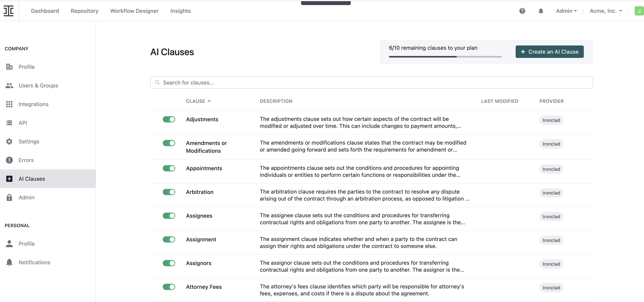
Task: Focus the Search for clauses field
Action: click(x=372, y=82)
